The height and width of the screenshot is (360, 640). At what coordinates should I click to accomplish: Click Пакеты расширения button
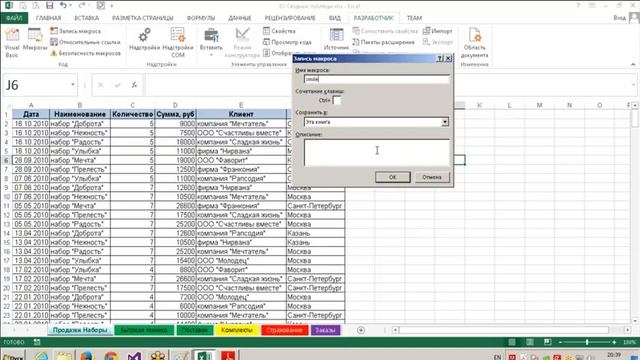coord(384,42)
